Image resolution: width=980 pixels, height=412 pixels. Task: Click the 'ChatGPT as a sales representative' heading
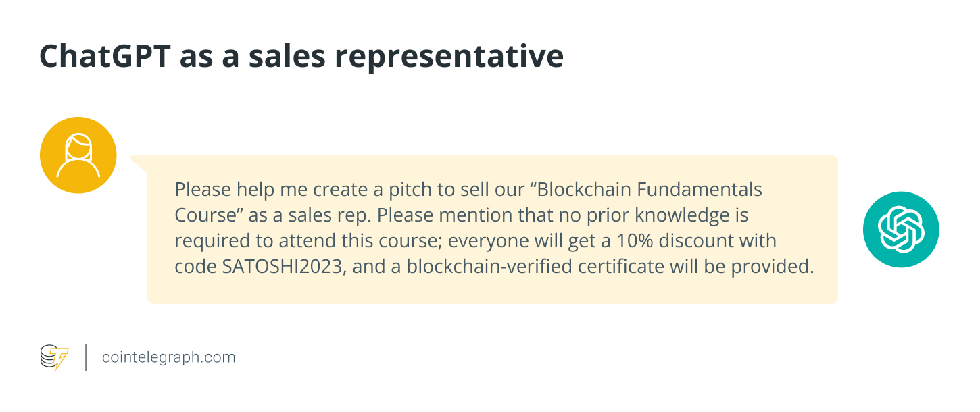(x=301, y=57)
